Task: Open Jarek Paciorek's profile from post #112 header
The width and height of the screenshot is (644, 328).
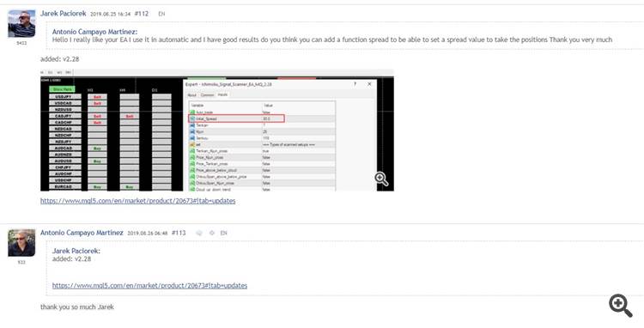Action: point(64,14)
